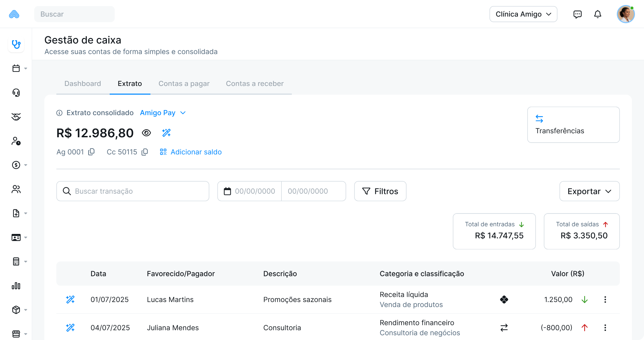
Task: Open the box inventory sidebar icon
Action: click(16, 310)
